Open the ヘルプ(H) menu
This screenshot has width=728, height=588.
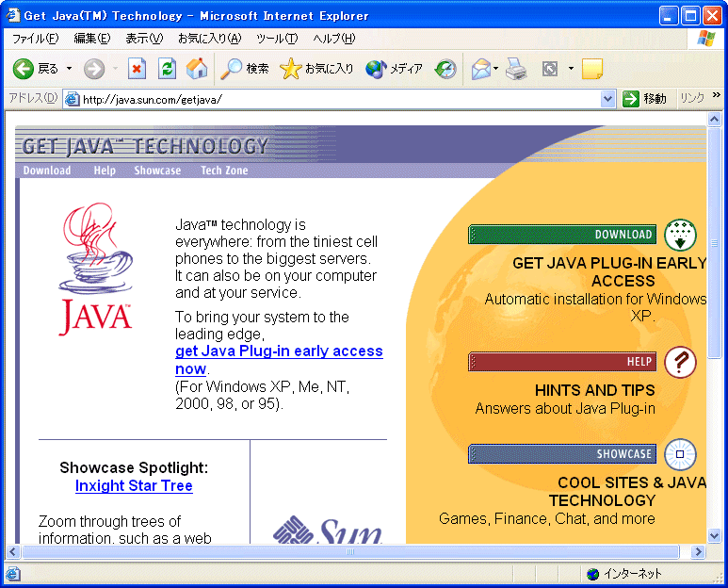pos(334,39)
